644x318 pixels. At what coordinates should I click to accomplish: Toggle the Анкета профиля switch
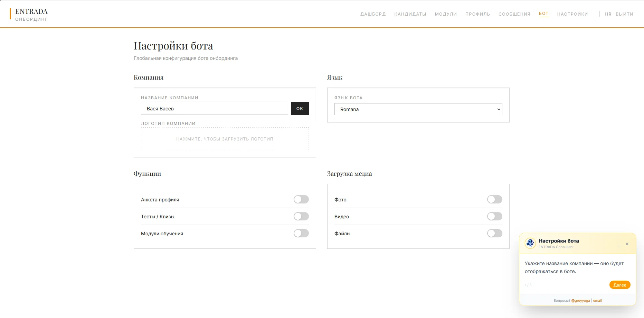pos(301,199)
